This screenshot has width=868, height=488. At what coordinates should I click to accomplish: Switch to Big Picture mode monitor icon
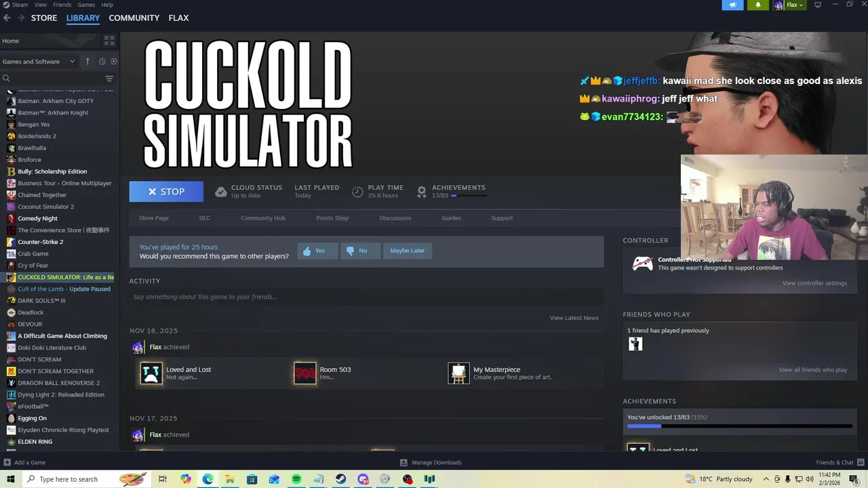click(x=818, y=5)
